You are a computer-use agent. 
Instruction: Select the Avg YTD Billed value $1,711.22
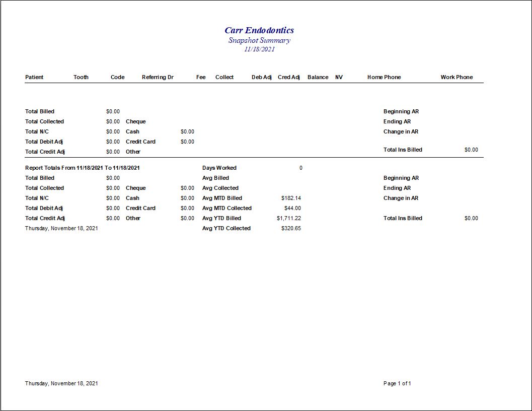point(289,218)
